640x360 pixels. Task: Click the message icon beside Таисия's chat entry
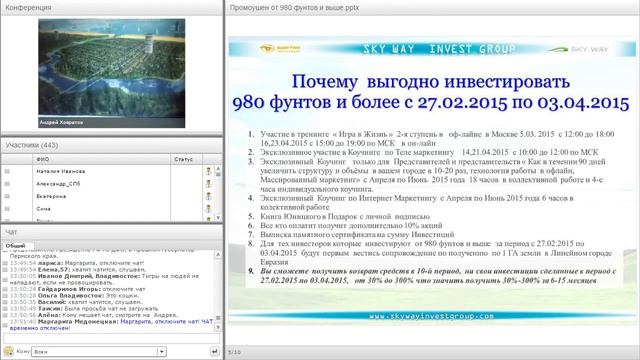click(x=5, y=309)
